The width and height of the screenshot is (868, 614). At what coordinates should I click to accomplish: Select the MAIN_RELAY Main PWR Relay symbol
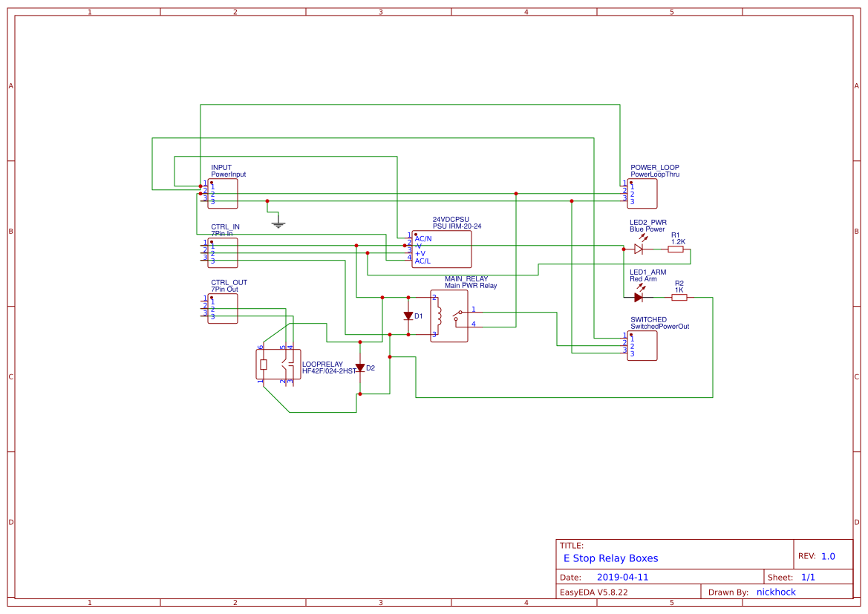pyautogui.click(x=449, y=316)
